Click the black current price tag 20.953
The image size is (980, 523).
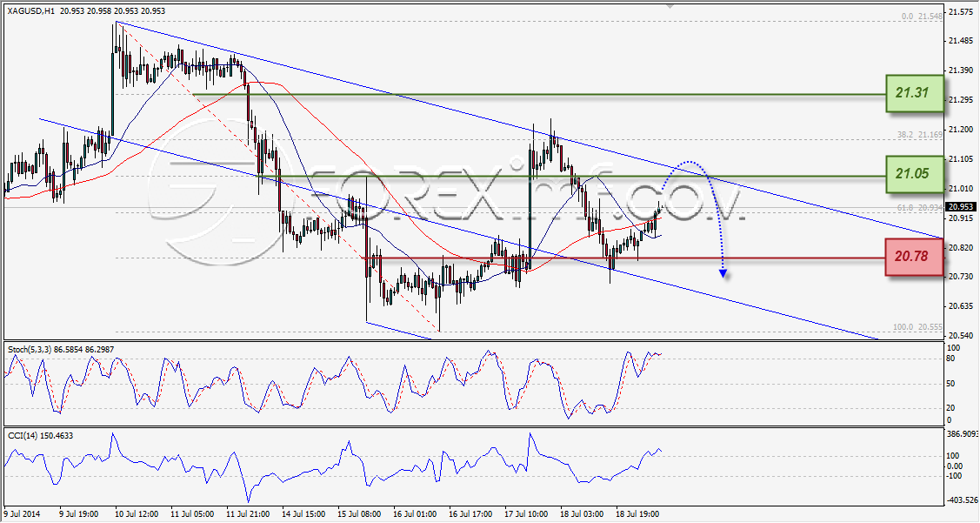click(x=960, y=206)
